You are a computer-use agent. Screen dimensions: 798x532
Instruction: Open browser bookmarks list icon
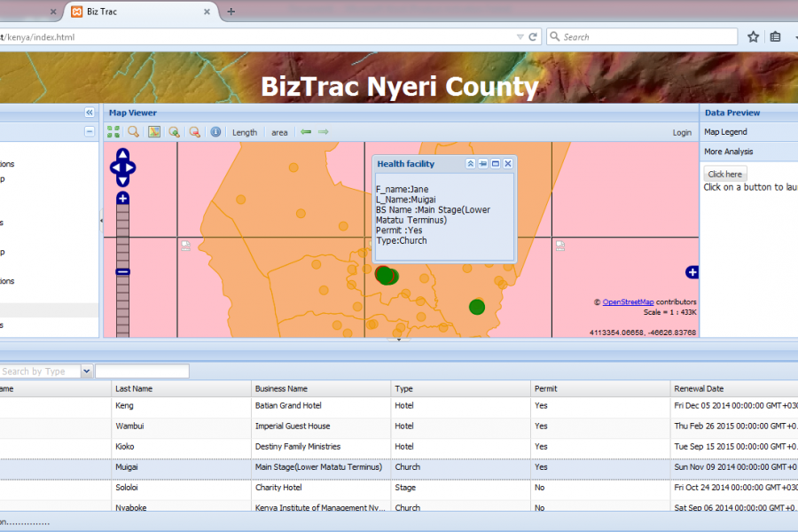(x=775, y=36)
